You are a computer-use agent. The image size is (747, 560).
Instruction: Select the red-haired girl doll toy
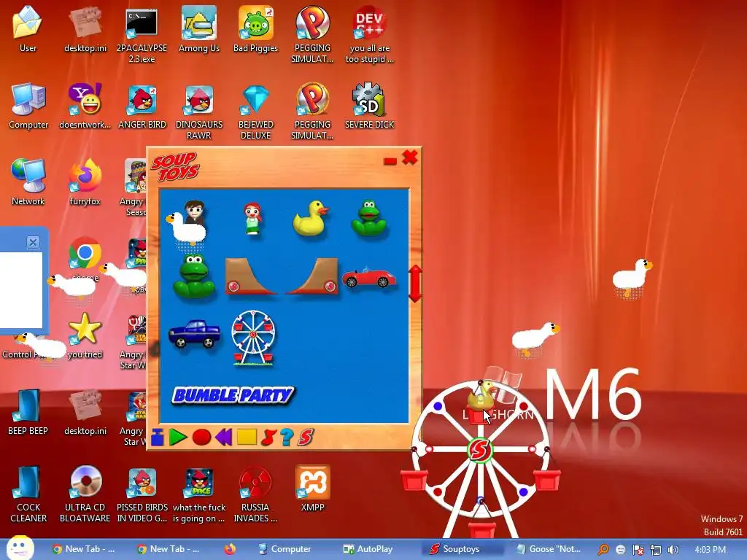click(252, 219)
